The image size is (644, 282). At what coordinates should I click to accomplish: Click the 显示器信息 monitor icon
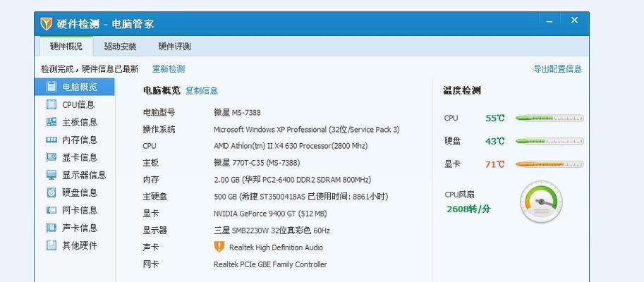(51, 175)
